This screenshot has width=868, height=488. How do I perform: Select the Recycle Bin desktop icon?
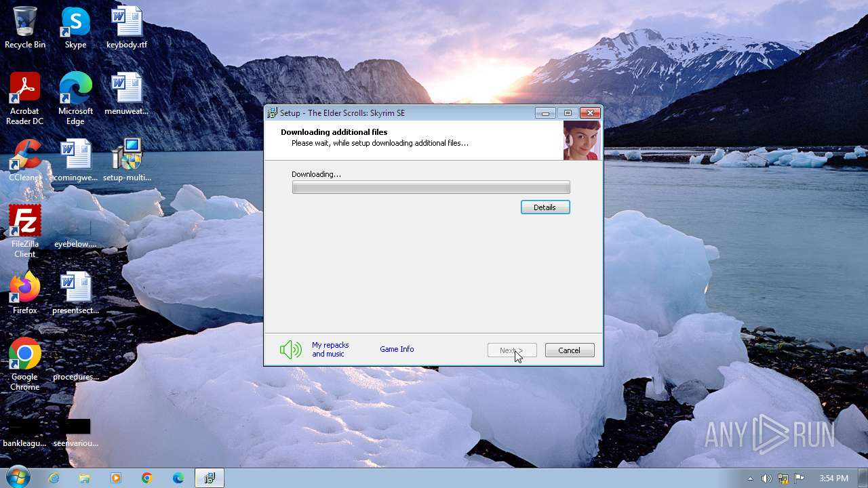tap(25, 28)
